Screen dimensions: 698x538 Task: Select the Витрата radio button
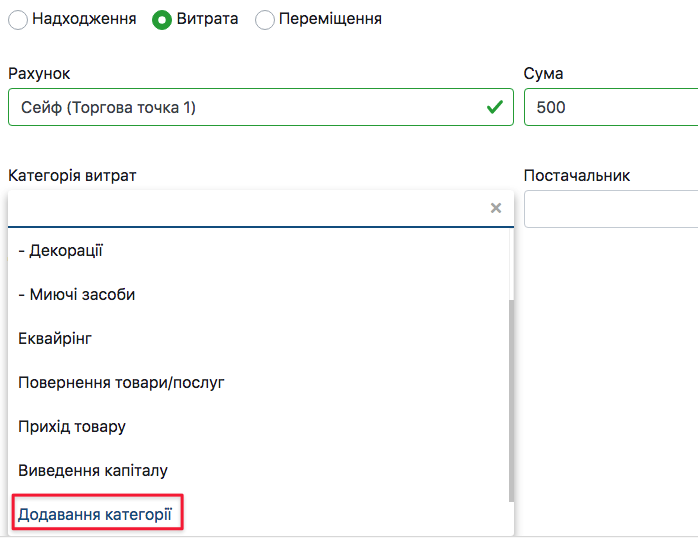tap(161, 20)
